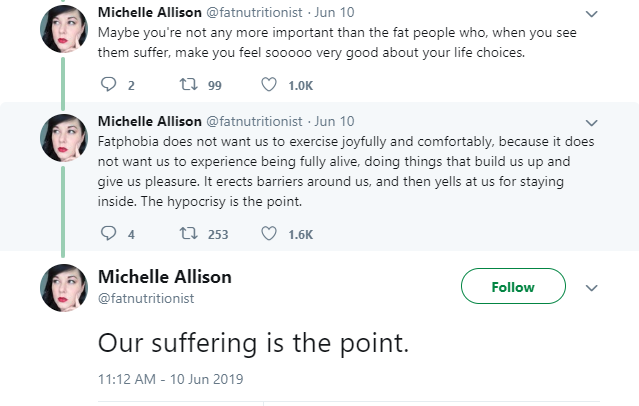Screen dimensions: 639x406
Task: Open chevron menu beside Follow button
Action: click(591, 288)
